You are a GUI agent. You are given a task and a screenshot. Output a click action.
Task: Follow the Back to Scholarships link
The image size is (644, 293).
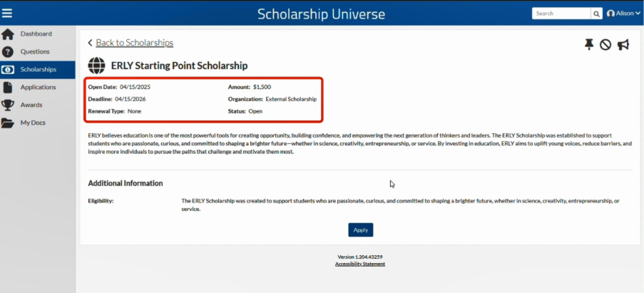(x=134, y=43)
